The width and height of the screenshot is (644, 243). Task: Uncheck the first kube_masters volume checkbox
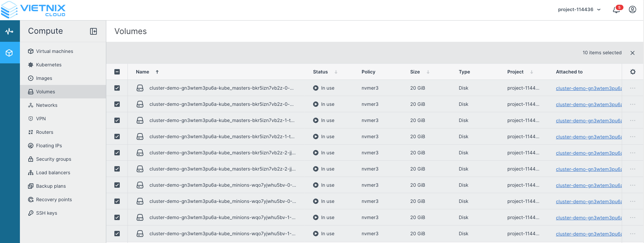[117, 88]
